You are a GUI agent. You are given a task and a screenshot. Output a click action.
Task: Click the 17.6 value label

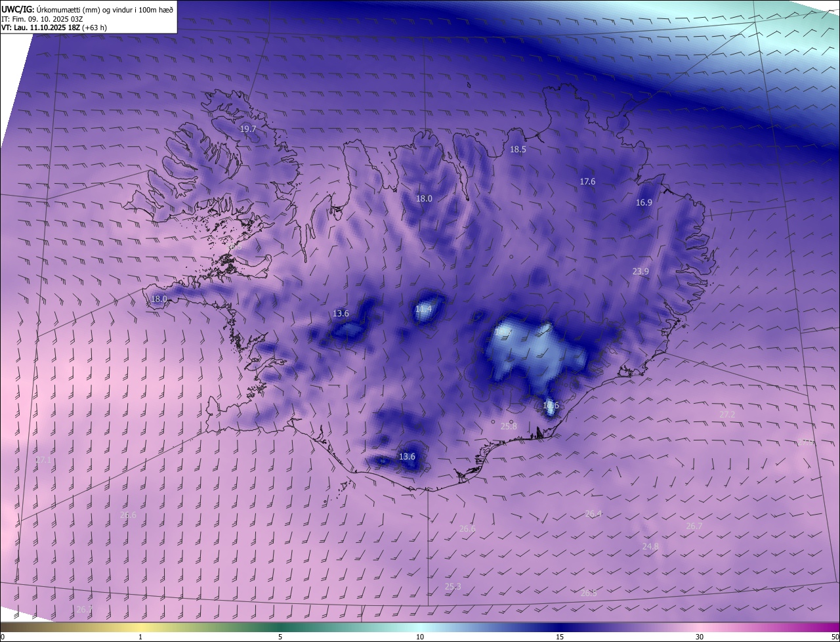(587, 181)
